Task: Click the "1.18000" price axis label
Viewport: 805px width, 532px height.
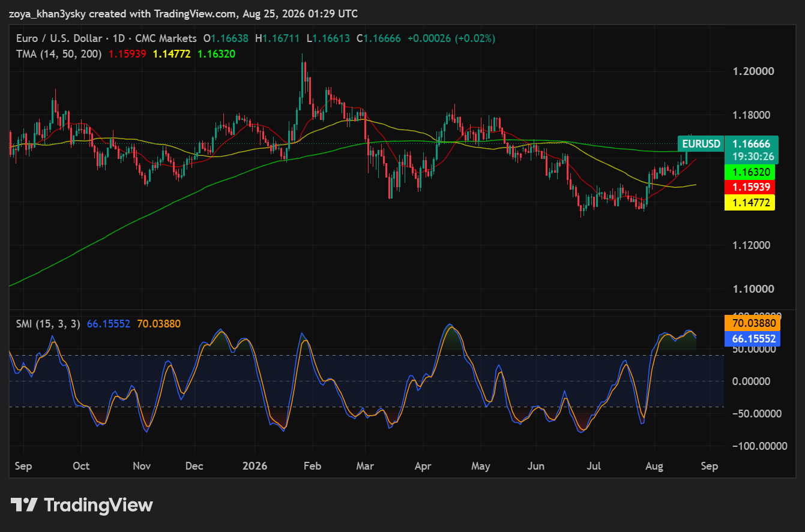Action: click(x=753, y=115)
